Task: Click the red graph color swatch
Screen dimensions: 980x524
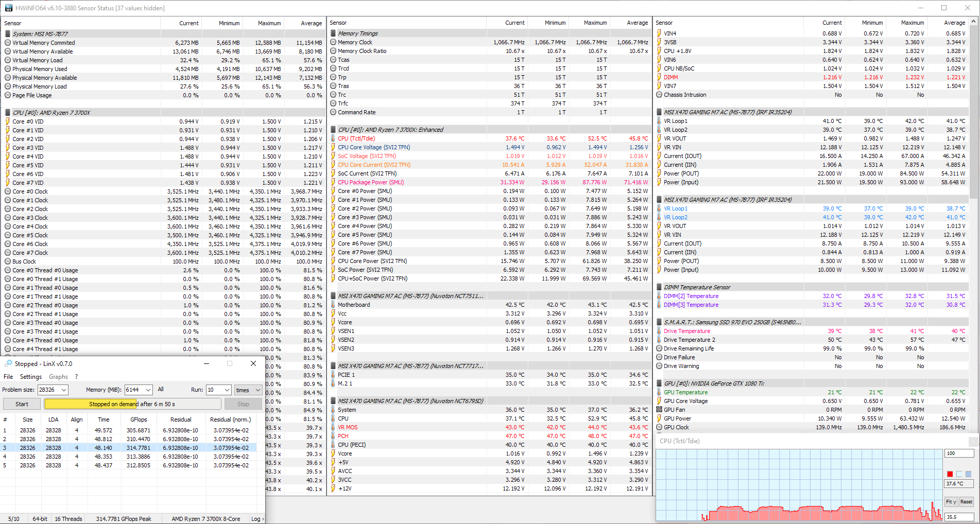Action: pos(950,474)
